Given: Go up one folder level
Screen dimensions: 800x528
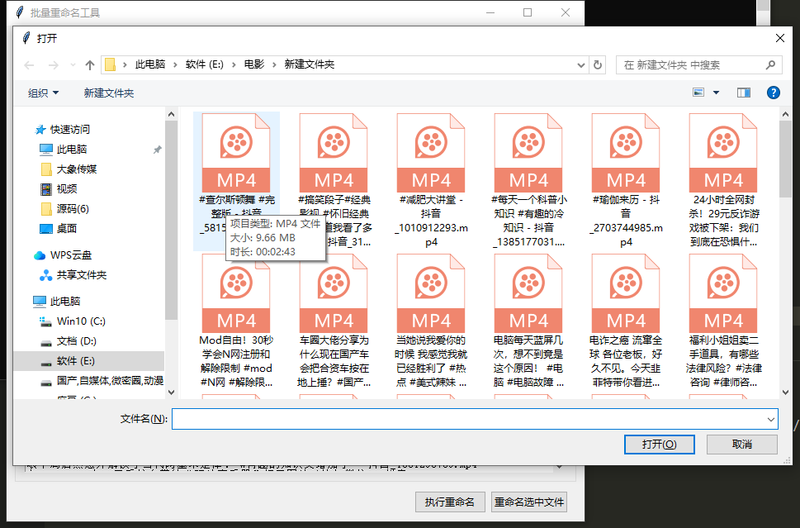Looking at the screenshot, I should pos(90,65).
